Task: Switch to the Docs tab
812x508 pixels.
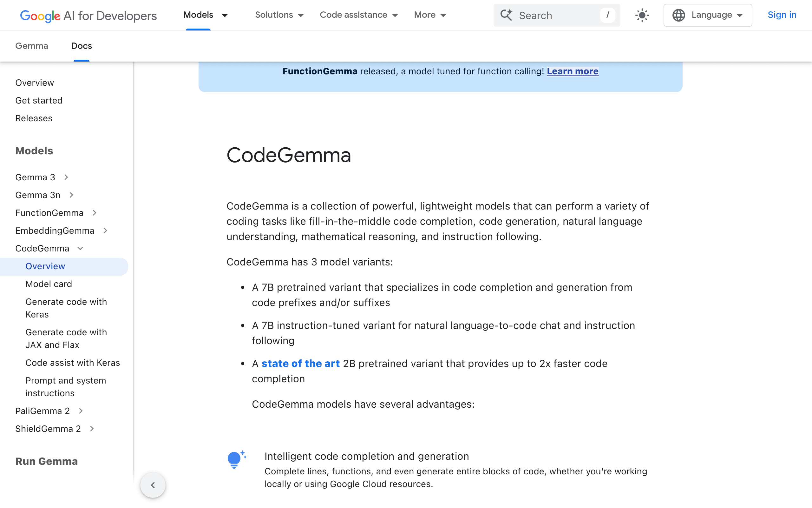Action: point(82,46)
